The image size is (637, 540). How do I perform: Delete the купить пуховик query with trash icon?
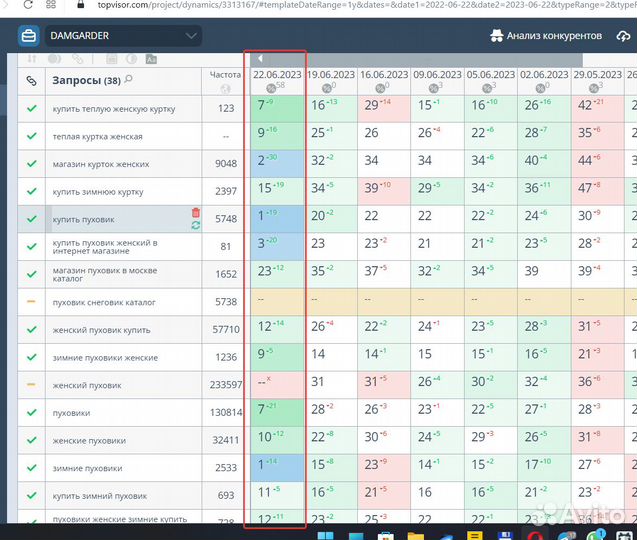(195, 213)
